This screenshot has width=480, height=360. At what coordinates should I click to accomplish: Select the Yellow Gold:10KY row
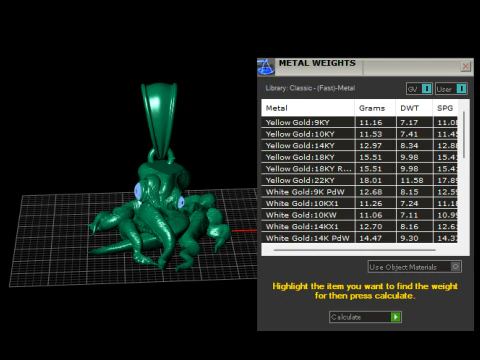[359, 134]
